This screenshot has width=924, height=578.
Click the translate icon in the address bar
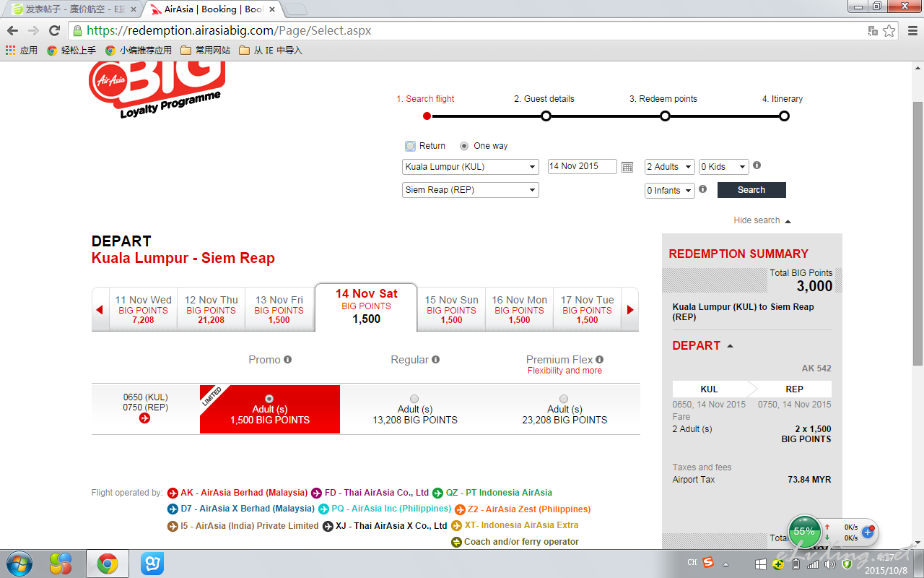(x=873, y=31)
